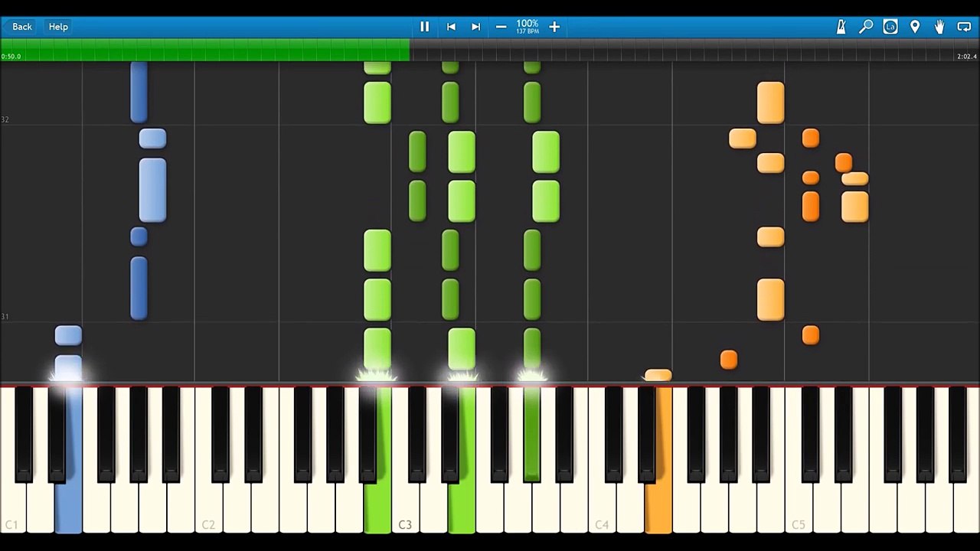Screen dimensions: 980x551
Task: Increase playback speed with plus button
Action: (554, 27)
